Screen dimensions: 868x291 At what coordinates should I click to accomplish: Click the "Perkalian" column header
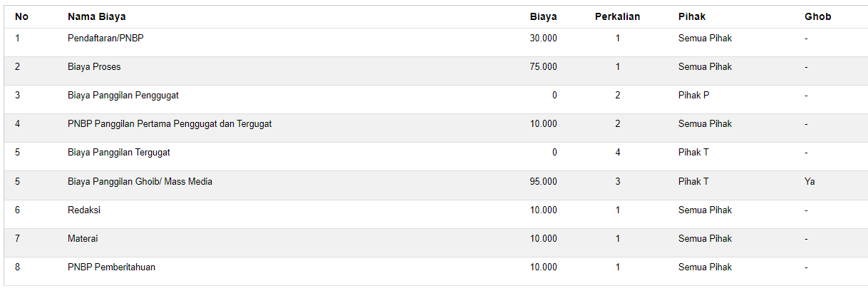click(x=617, y=16)
